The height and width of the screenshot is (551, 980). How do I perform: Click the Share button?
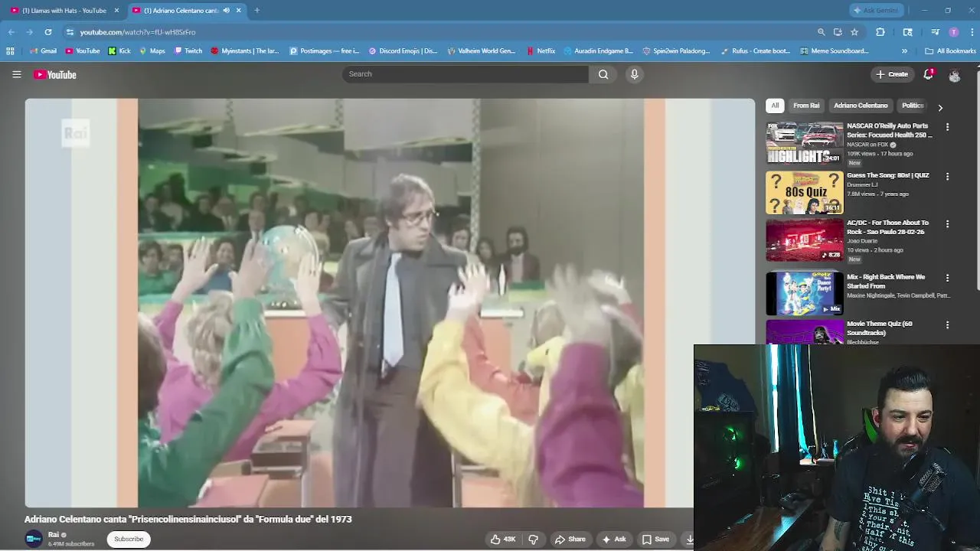[x=570, y=540]
